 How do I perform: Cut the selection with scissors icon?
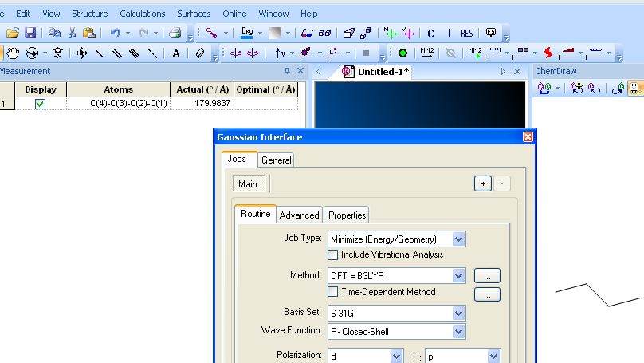[x=73, y=33]
